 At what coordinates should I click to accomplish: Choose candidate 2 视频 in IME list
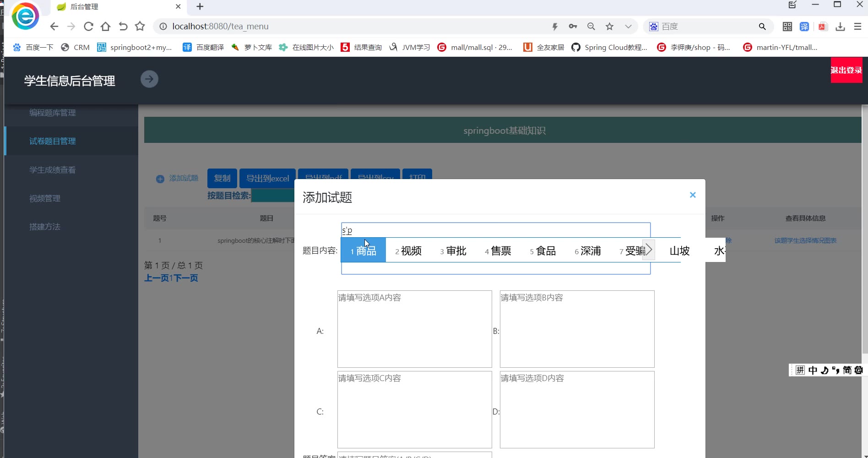point(408,251)
